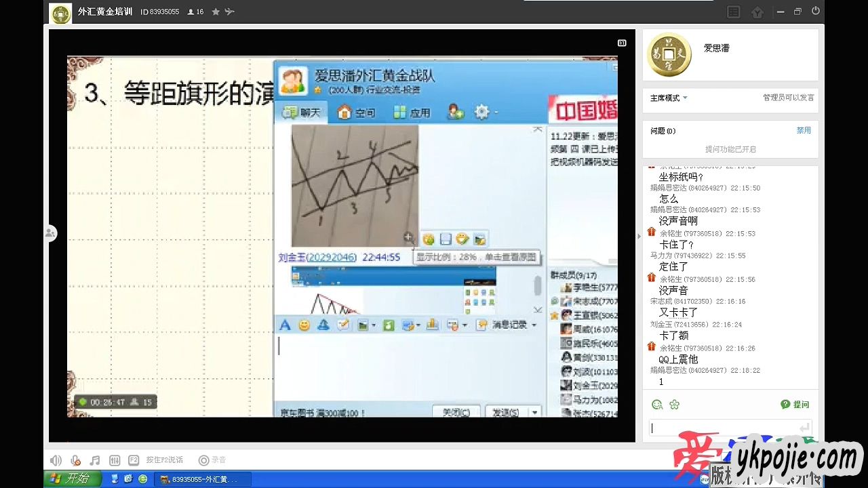Click the QQ group avatar icon
The image size is (868, 488).
pyautogui.click(x=292, y=81)
